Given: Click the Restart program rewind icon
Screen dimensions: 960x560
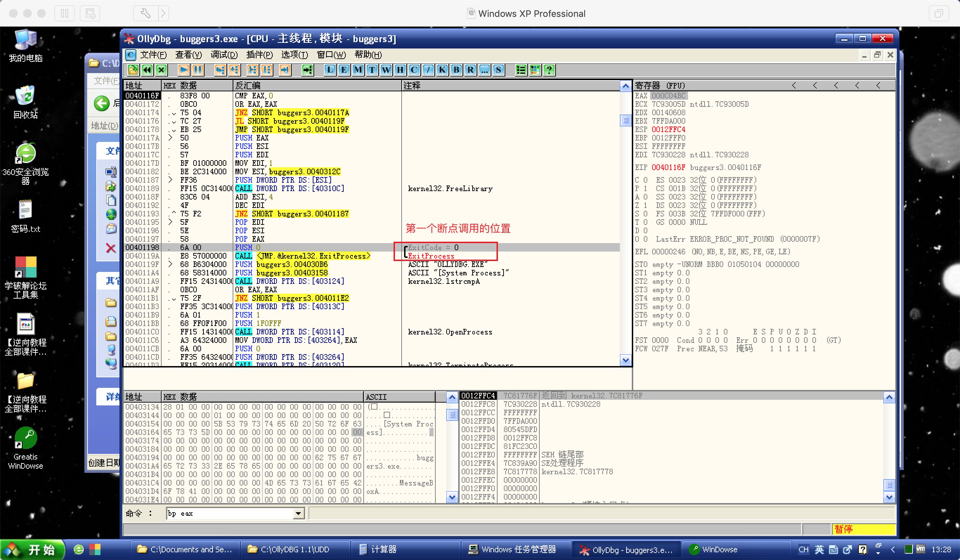Looking at the screenshot, I should click(147, 70).
